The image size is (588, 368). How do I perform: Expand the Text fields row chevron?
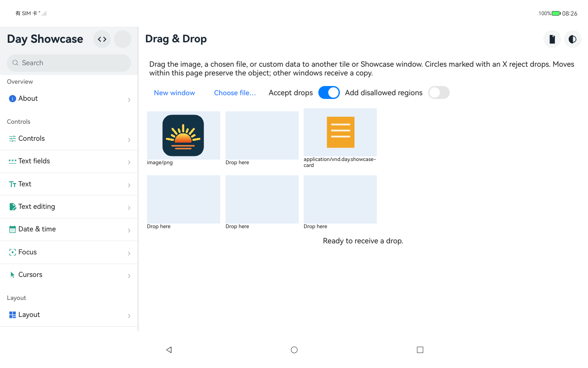(129, 162)
